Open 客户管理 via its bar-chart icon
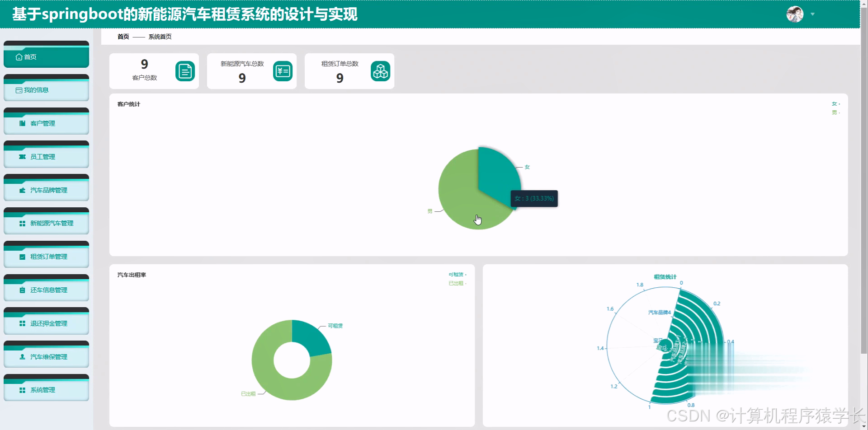 pos(22,123)
